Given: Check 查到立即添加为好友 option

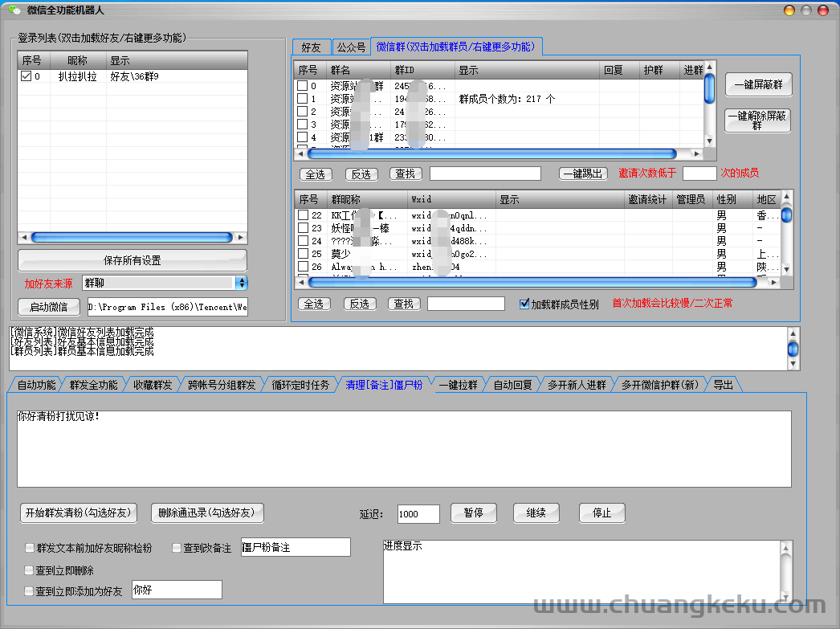Looking at the screenshot, I should (x=29, y=591).
